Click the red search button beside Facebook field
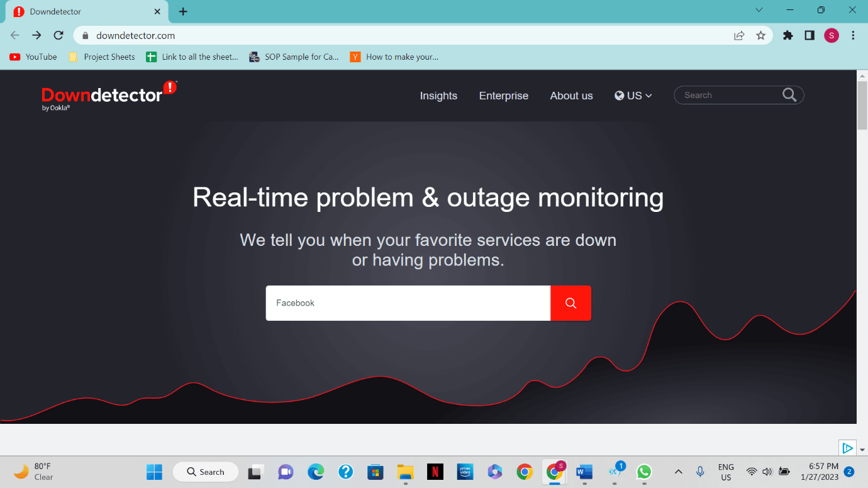This screenshot has width=868, height=488. pyautogui.click(x=570, y=303)
